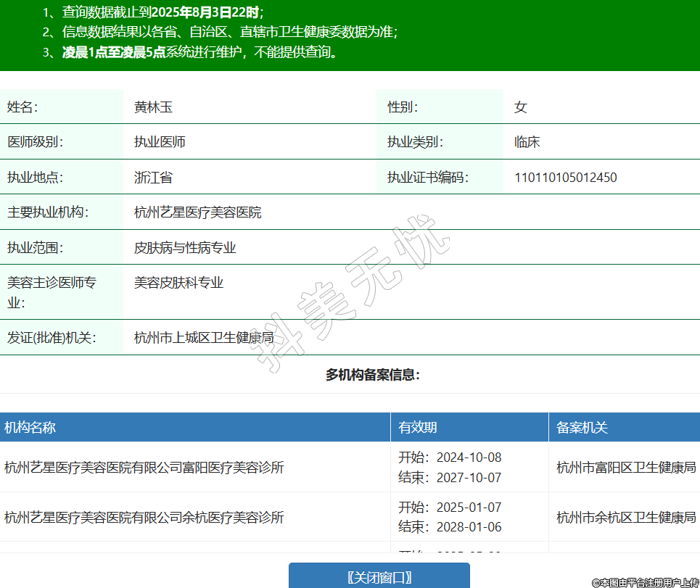Click the start date 2024-10-08
Viewport: 700px width, 588px height.
pos(468,457)
